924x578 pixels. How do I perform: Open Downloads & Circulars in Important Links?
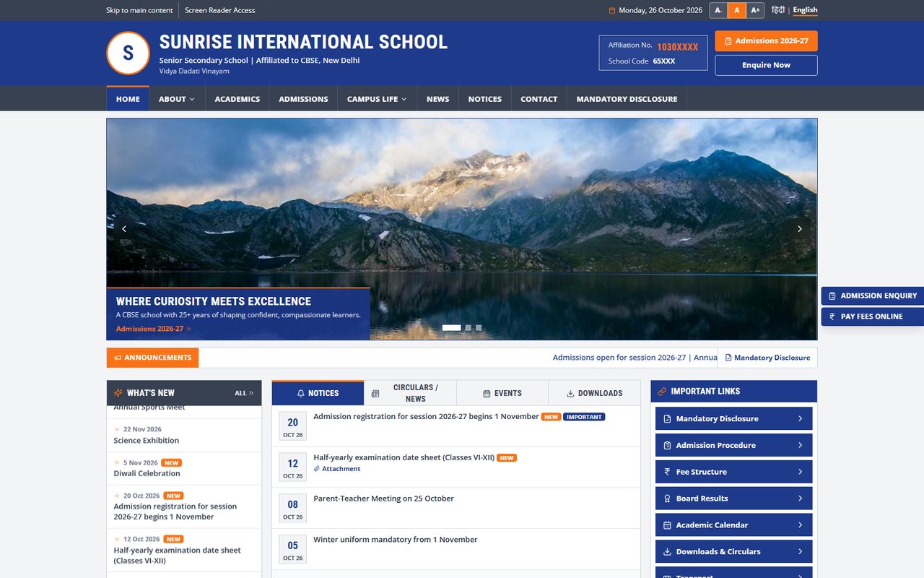point(733,552)
